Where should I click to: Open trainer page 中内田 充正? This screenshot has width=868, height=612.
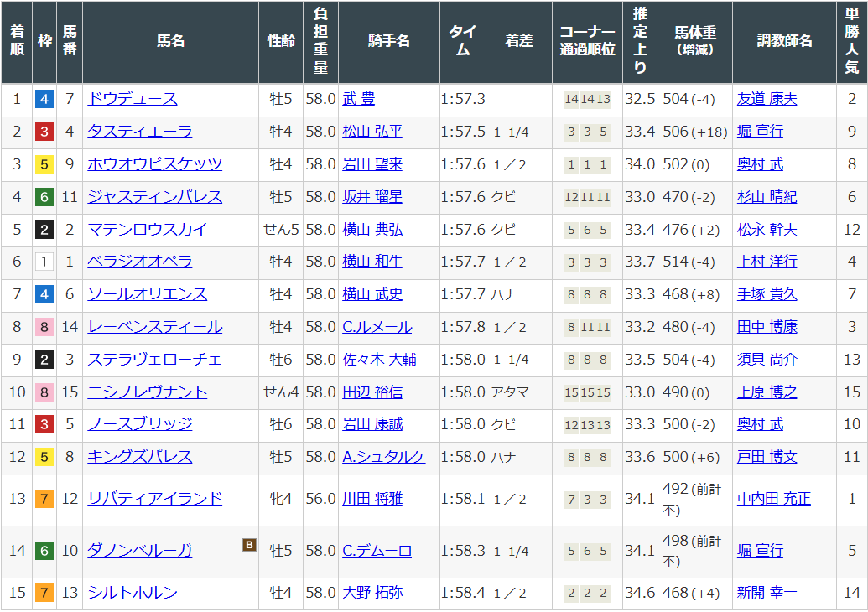(x=774, y=499)
